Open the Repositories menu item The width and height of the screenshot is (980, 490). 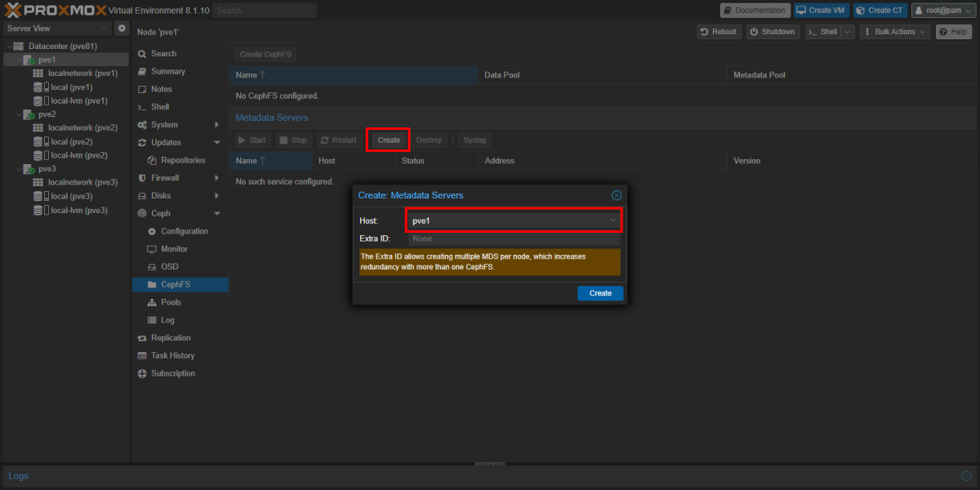coord(183,160)
